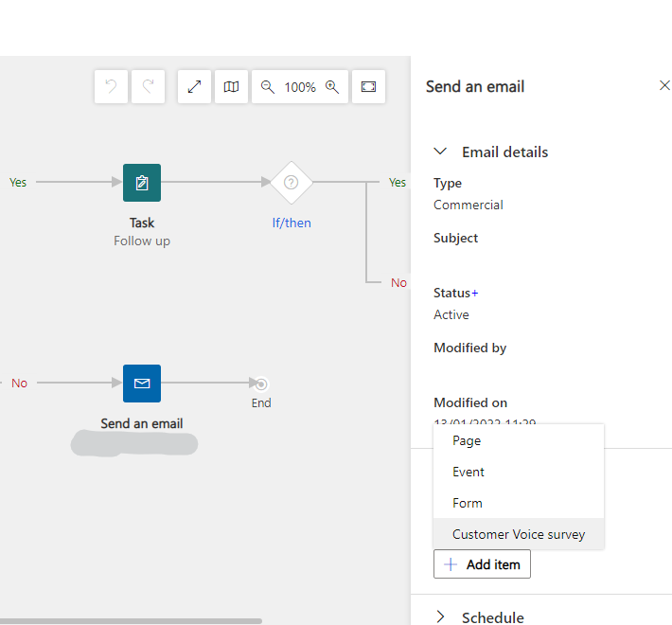Choose Customer Voice survey option
672x625 pixels.
point(519,534)
